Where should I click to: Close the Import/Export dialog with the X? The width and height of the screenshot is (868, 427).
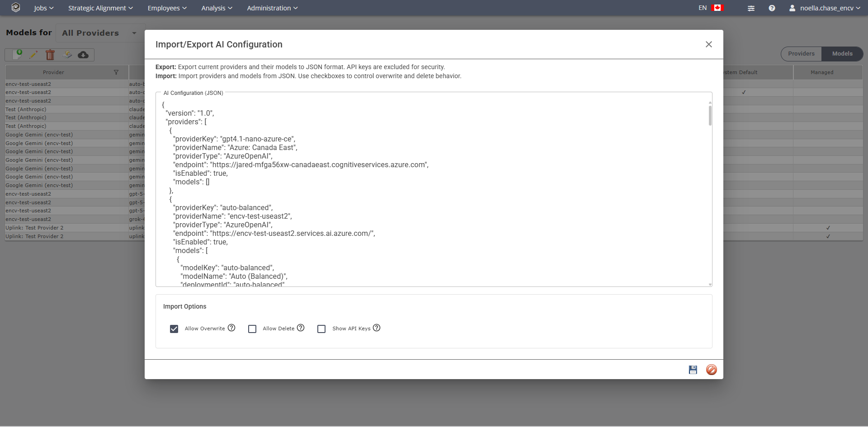click(708, 44)
